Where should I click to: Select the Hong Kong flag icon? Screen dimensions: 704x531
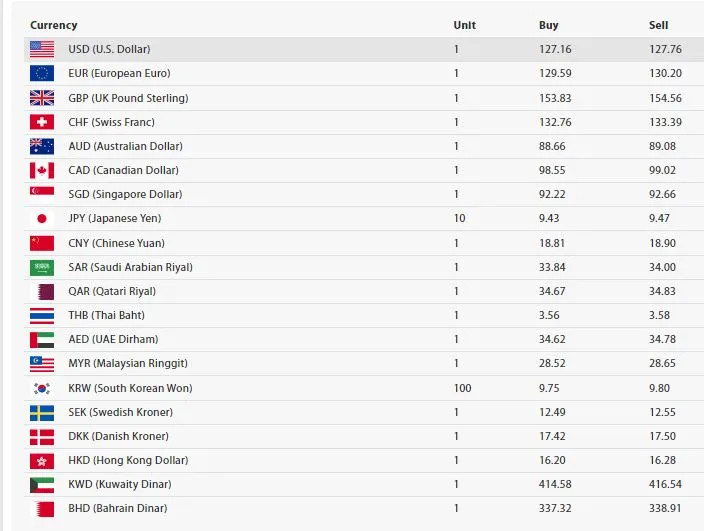pyautogui.click(x=42, y=461)
